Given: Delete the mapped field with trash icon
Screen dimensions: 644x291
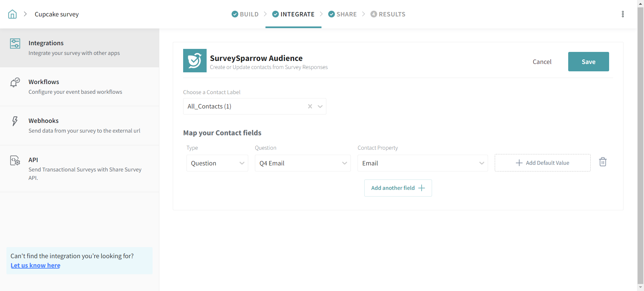Looking at the screenshot, I should point(602,162).
